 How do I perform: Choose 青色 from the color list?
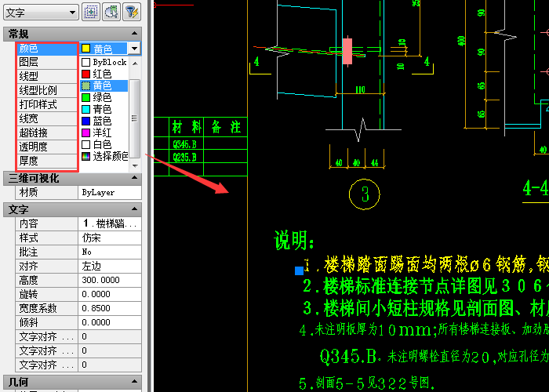(x=104, y=109)
